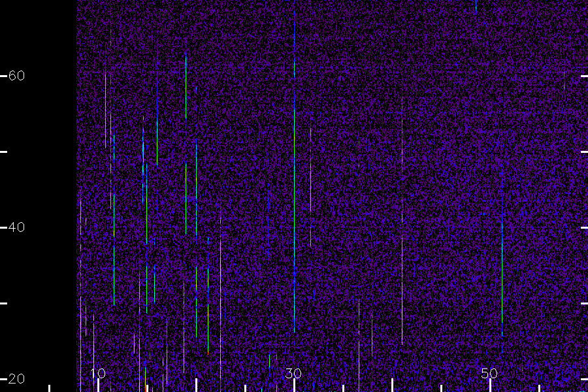
Task: Click the horizontal axis label 50
Action: click(489, 373)
